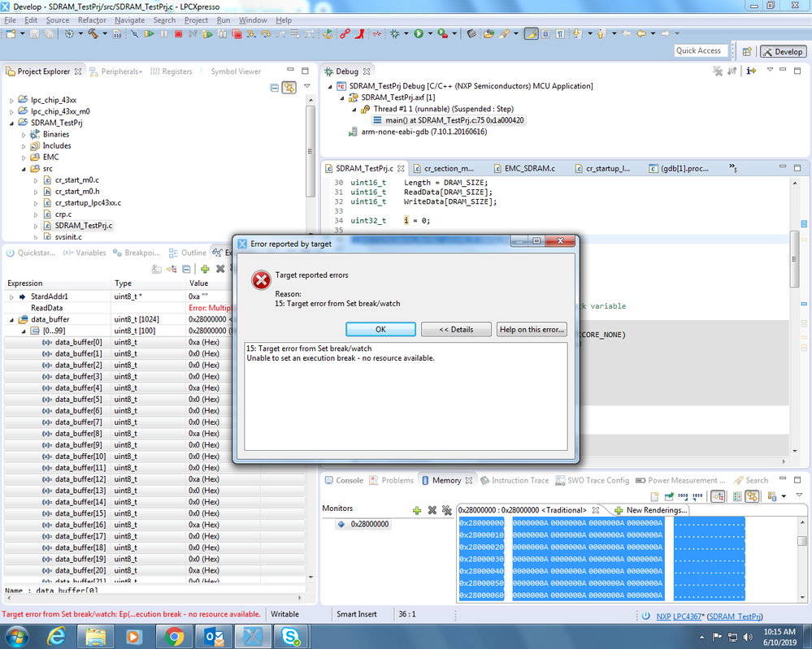The width and height of the screenshot is (812, 649).
Task: Open Outlook from the taskbar
Action: (213, 636)
